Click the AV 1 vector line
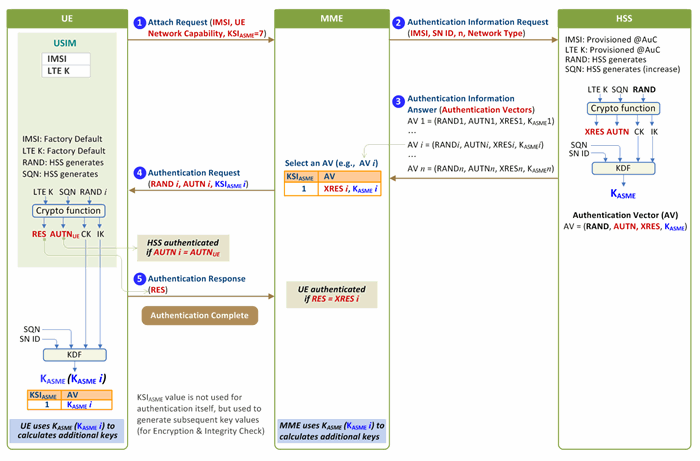The image size is (700, 461). (x=480, y=121)
